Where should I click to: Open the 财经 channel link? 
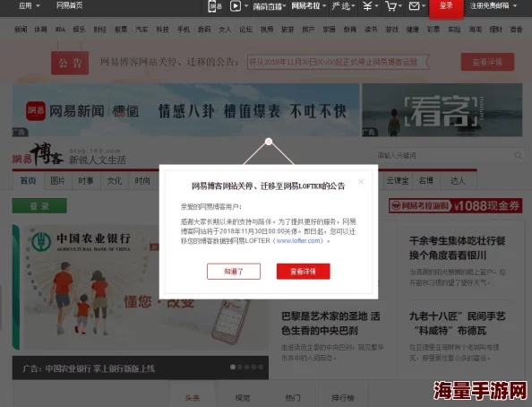point(99,30)
